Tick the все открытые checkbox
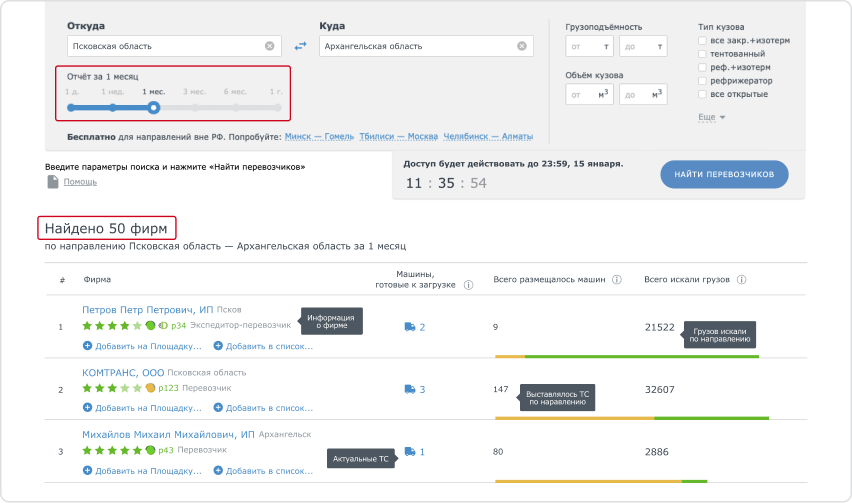This screenshot has height=503, width=852. point(703,94)
